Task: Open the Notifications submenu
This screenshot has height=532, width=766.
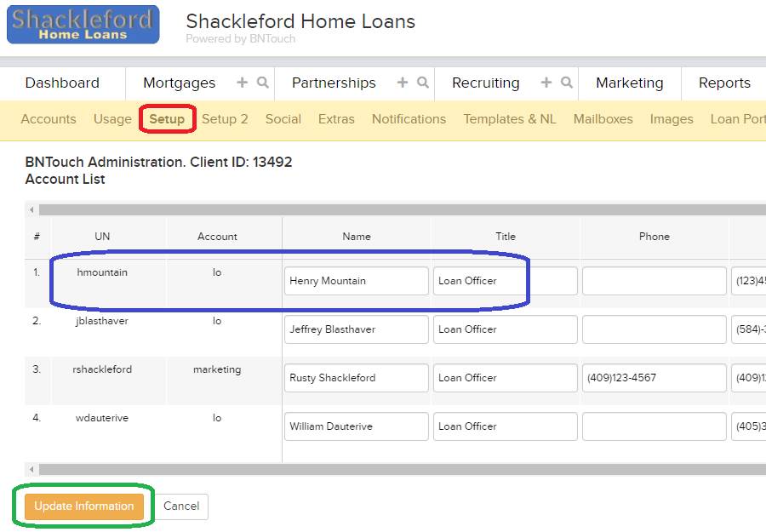Action: click(x=409, y=119)
